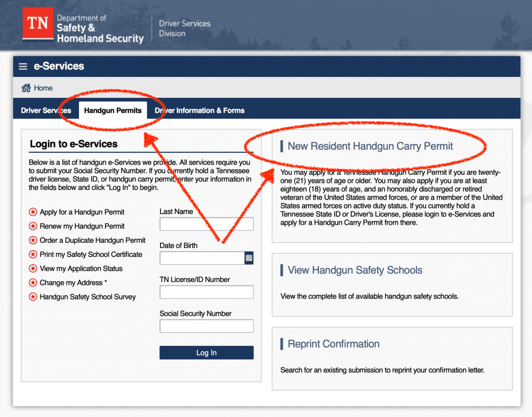Open View Handgun Safety Schools link
The height and width of the screenshot is (417, 532).
355,270
